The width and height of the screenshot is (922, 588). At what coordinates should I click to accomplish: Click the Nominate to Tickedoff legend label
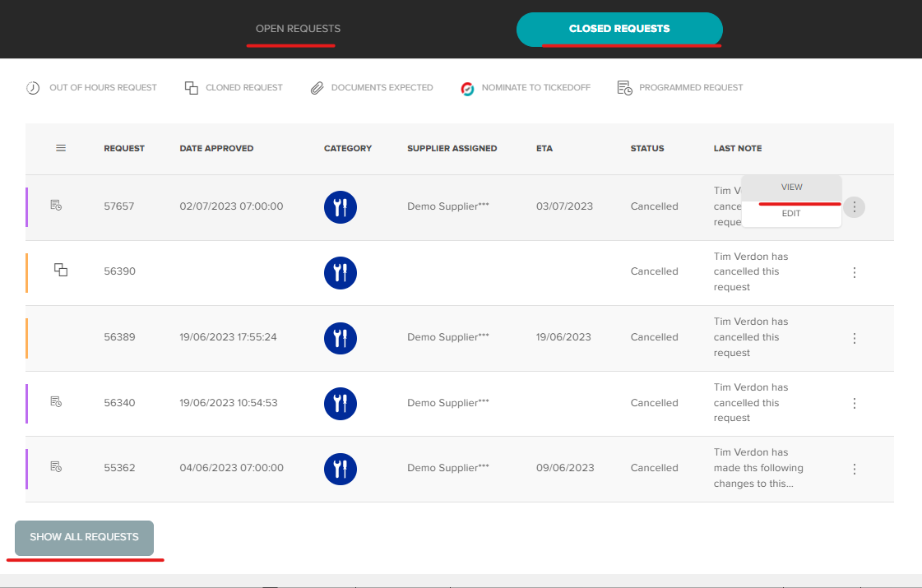(535, 88)
